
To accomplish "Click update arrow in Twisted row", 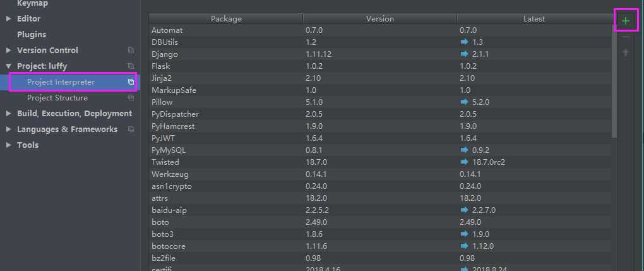I will point(465,162).
